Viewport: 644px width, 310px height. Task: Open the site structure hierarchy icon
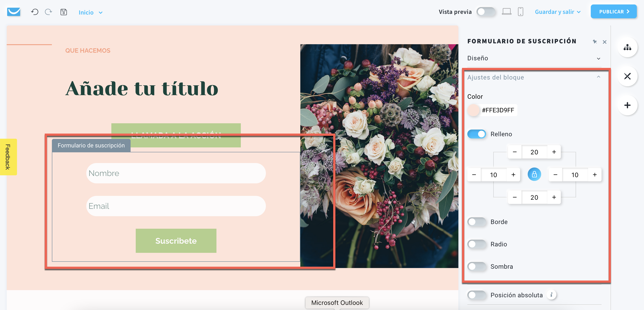[627, 47]
